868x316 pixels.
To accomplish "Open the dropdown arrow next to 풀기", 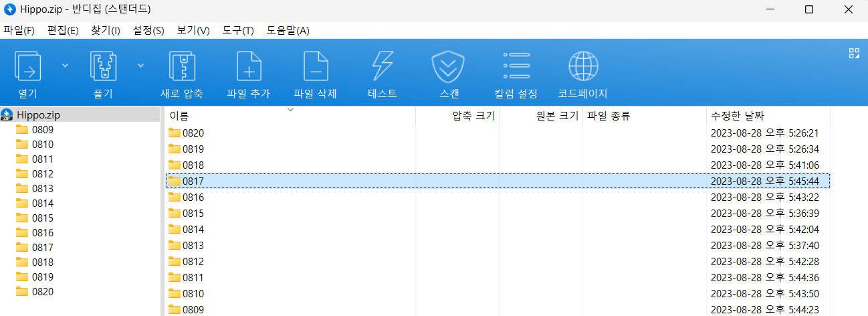I will click(x=140, y=66).
